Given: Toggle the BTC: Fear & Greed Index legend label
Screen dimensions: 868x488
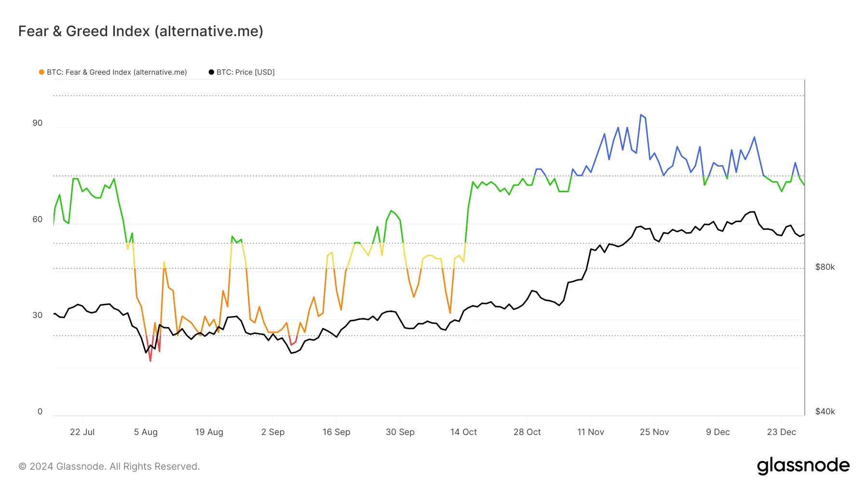Looking at the screenshot, I should (x=117, y=72).
